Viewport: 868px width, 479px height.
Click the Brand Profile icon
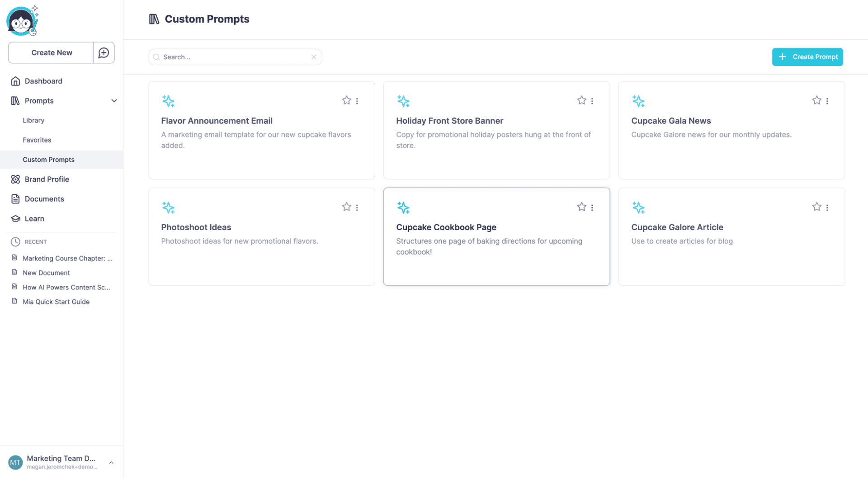click(15, 179)
